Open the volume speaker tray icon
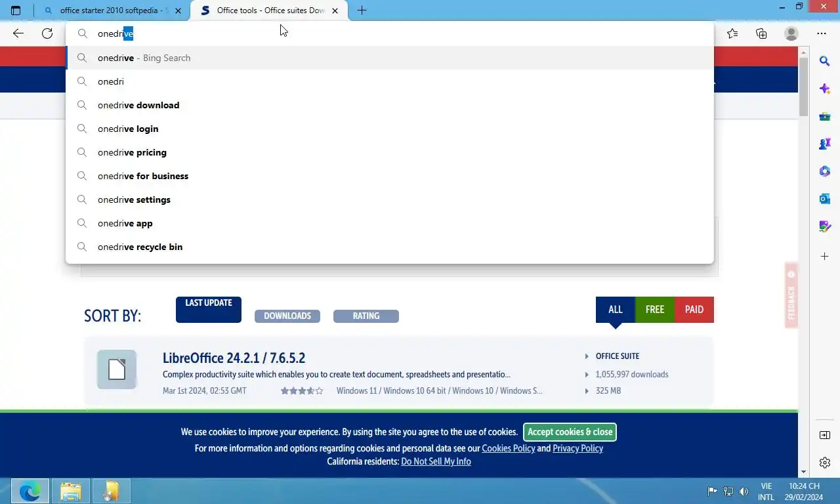The width and height of the screenshot is (840, 504). [x=744, y=492]
